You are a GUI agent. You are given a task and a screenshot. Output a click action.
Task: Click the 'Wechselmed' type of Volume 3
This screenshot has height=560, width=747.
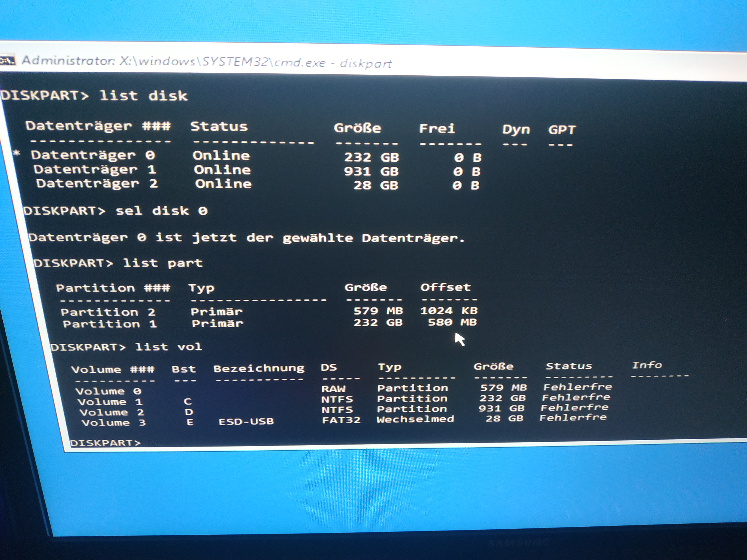(415, 419)
